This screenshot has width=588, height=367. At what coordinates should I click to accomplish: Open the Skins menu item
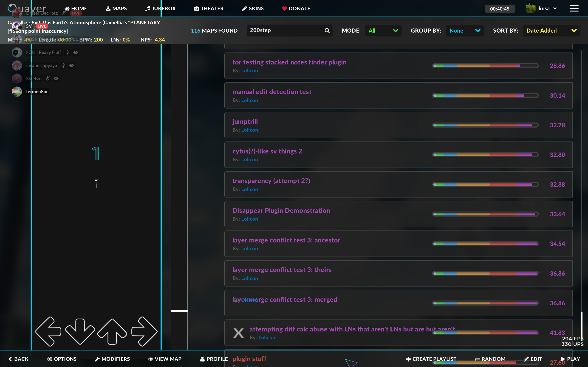(x=253, y=8)
